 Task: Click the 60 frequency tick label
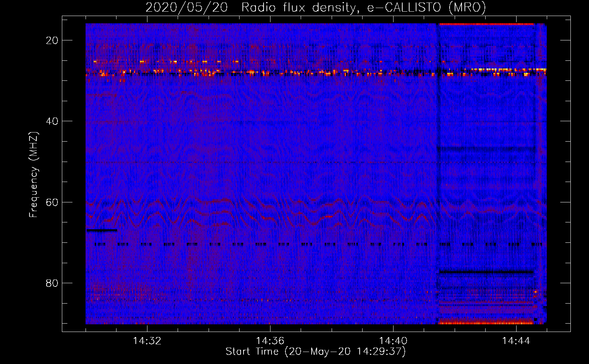click(x=52, y=202)
